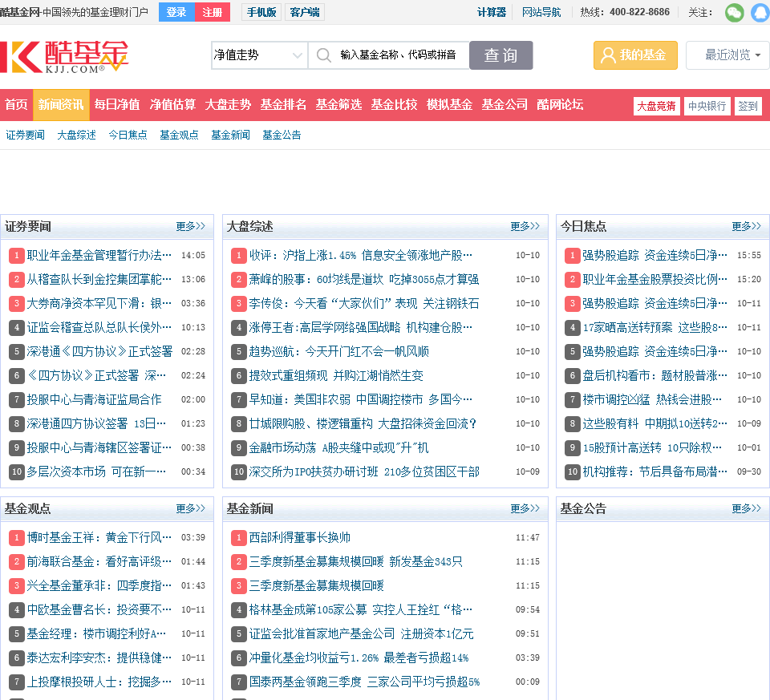The width and height of the screenshot is (770, 700).
Task: Click the 查询 search button
Action: [500, 55]
